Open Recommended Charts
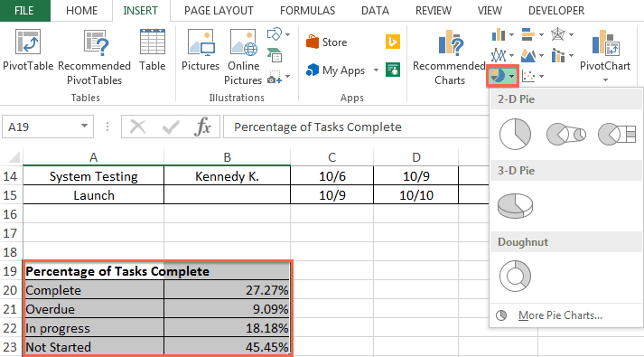 click(449, 57)
